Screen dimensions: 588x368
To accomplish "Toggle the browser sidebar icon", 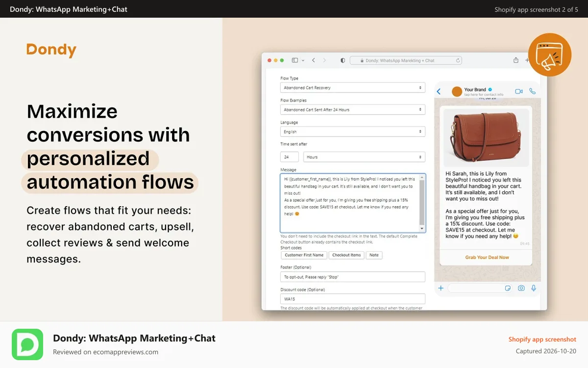I will click(295, 60).
